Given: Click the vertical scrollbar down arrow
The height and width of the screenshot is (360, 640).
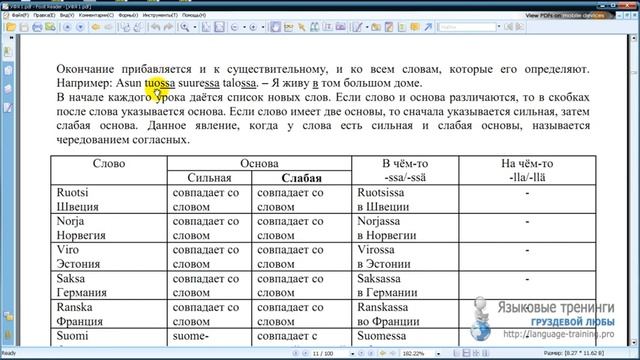Looking at the screenshot, I should [x=633, y=342].
